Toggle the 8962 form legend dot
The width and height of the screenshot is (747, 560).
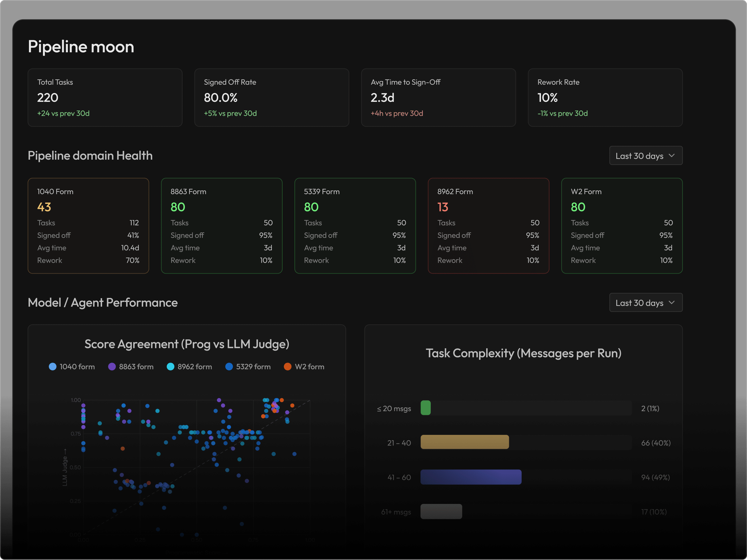coord(171,367)
